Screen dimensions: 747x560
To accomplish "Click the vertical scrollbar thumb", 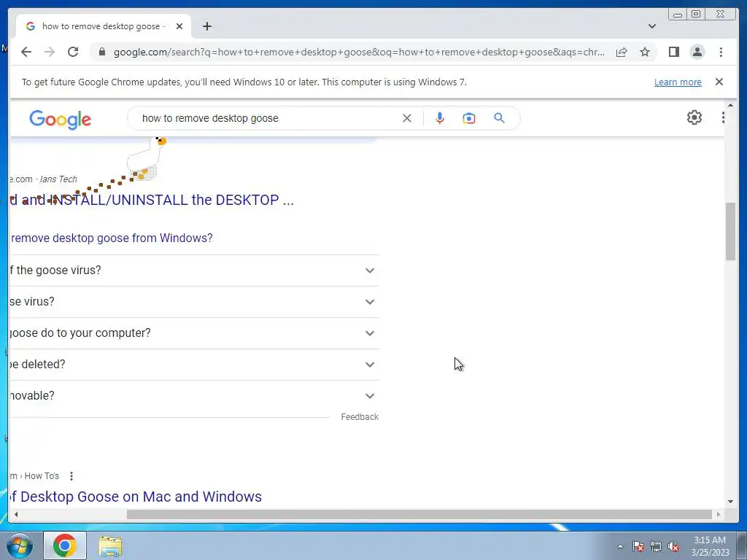I will pos(730,231).
